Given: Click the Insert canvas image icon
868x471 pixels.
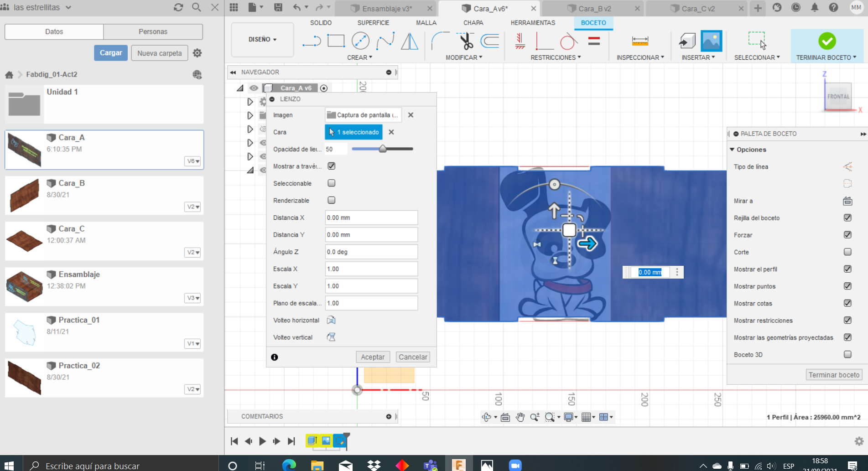Looking at the screenshot, I should click(x=711, y=41).
